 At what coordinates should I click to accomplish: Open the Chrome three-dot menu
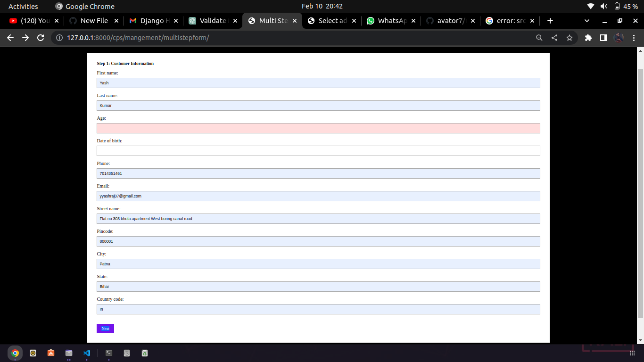(x=634, y=38)
